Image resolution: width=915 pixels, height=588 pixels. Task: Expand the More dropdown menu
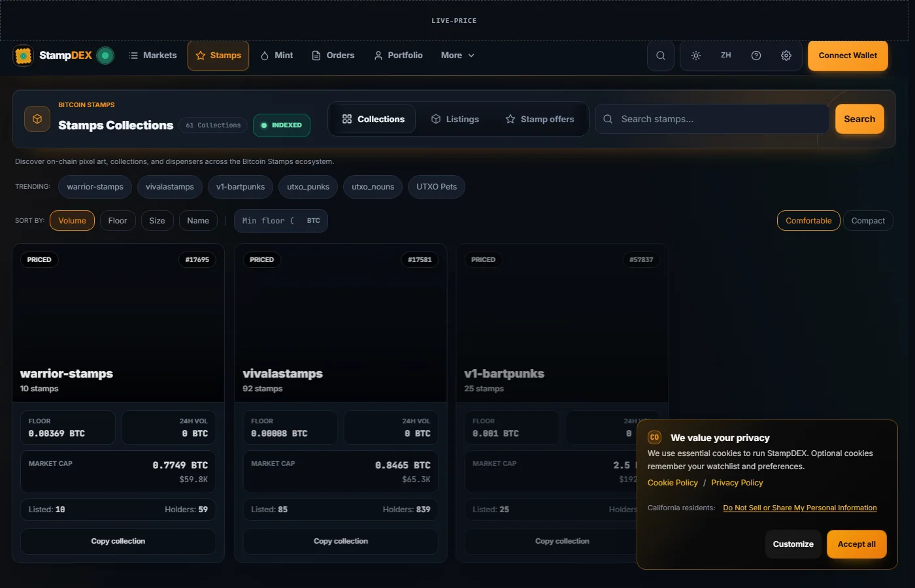[x=457, y=56]
